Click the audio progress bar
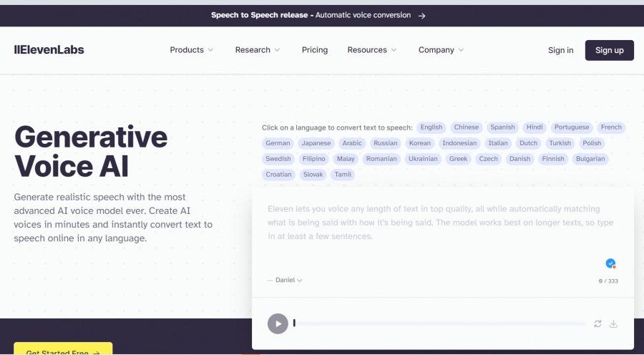Viewport: 644px width, 355px height. [440, 324]
